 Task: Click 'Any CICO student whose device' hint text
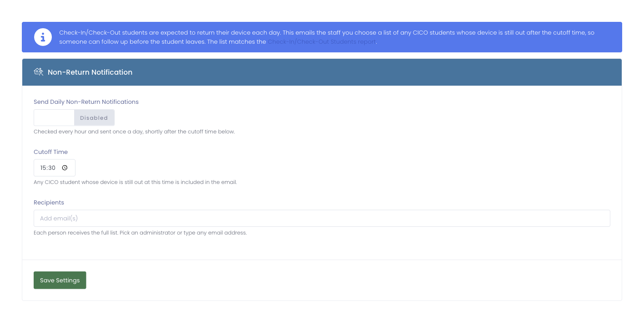tap(135, 182)
